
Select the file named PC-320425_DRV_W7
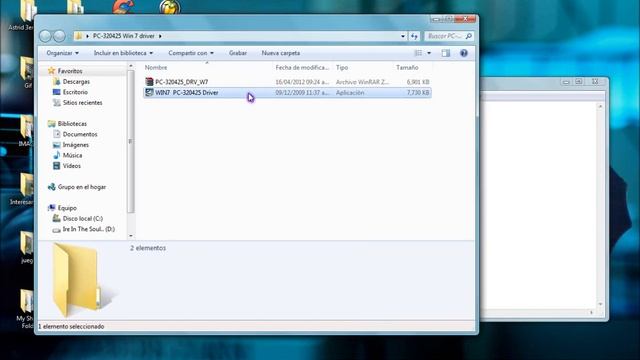(x=182, y=82)
